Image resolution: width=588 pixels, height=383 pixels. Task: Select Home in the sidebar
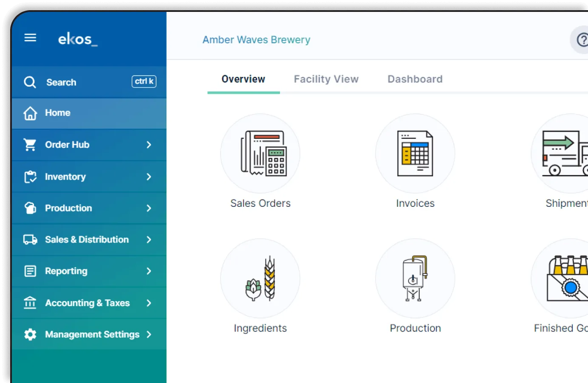pyautogui.click(x=89, y=113)
